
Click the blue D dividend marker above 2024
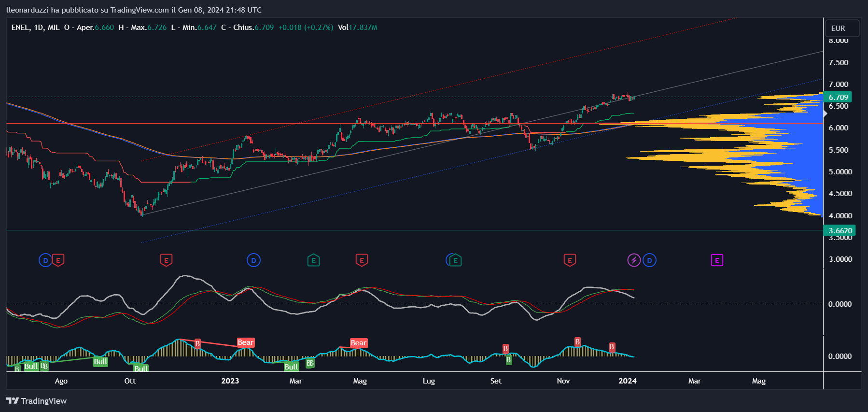click(649, 261)
